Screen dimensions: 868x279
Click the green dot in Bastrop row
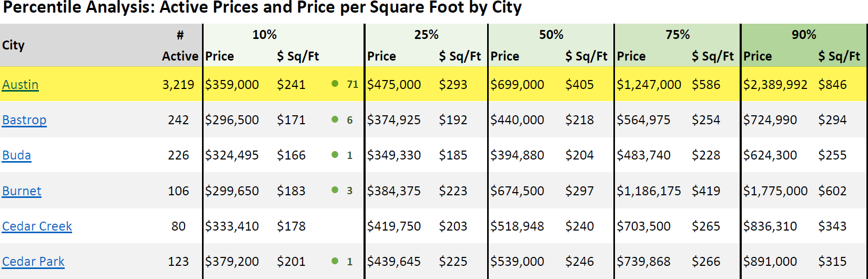pos(335,119)
